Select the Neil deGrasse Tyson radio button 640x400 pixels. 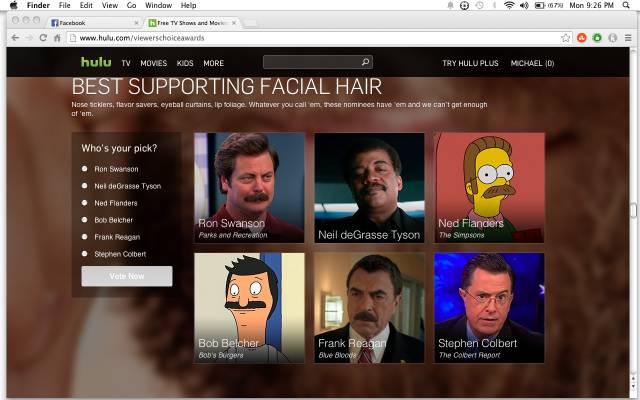[84, 186]
